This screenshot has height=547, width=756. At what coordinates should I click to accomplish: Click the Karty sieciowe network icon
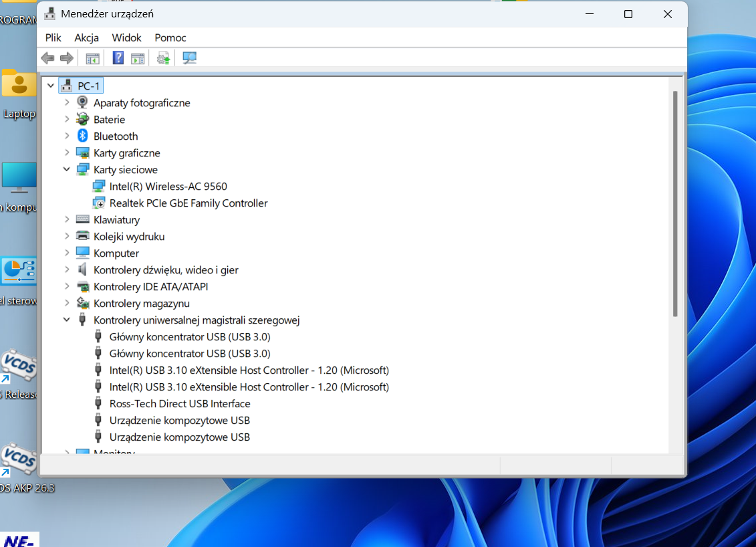pos(82,169)
